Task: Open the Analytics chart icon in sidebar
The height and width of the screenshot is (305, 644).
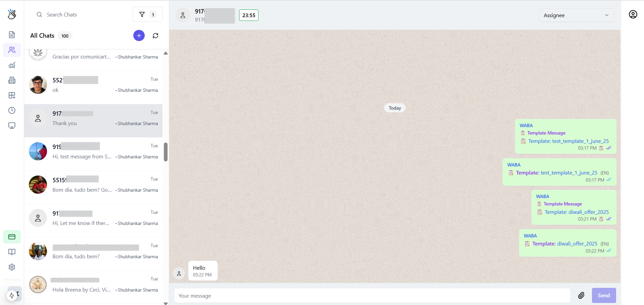Action: pyautogui.click(x=12, y=65)
